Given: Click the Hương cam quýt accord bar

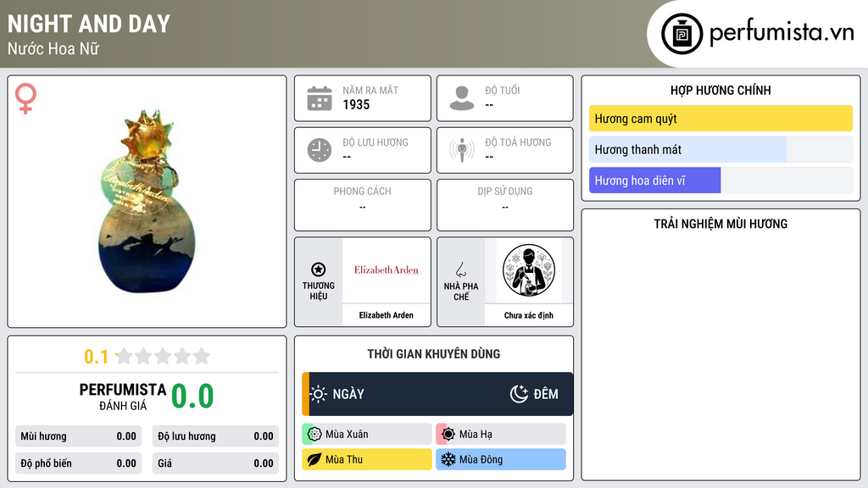Looking at the screenshot, I should [x=721, y=119].
